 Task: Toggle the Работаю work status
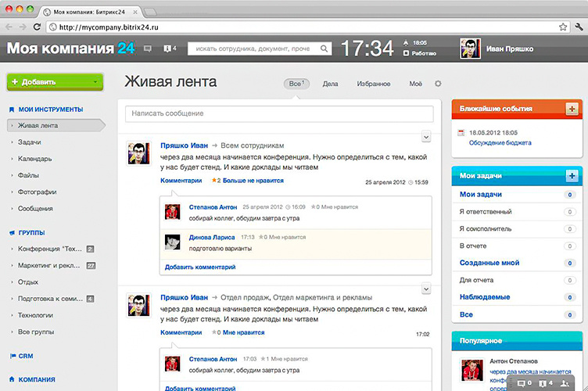click(420, 54)
